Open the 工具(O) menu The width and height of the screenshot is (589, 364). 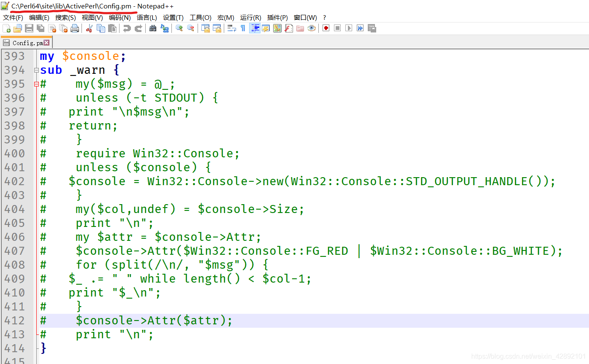click(201, 18)
